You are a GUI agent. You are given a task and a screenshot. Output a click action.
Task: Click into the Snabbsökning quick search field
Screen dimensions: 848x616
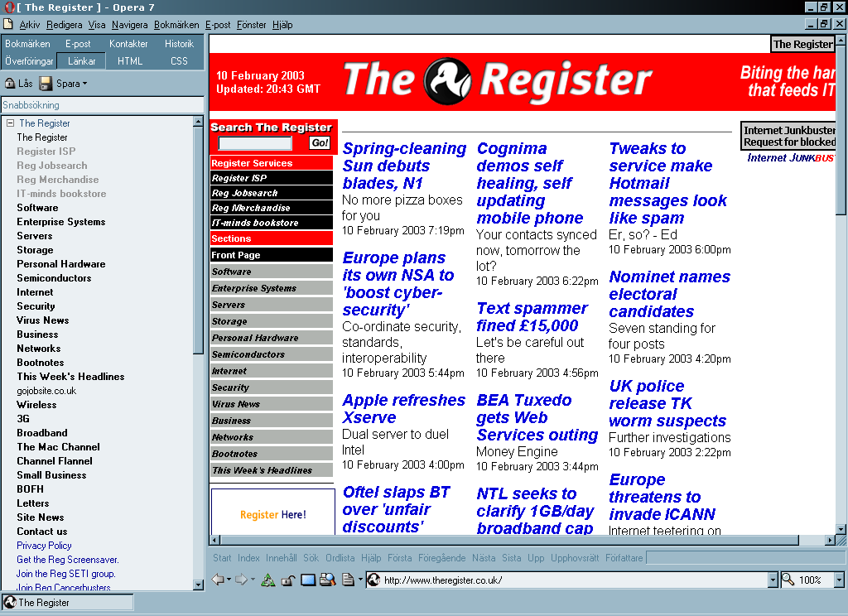pos(102,105)
